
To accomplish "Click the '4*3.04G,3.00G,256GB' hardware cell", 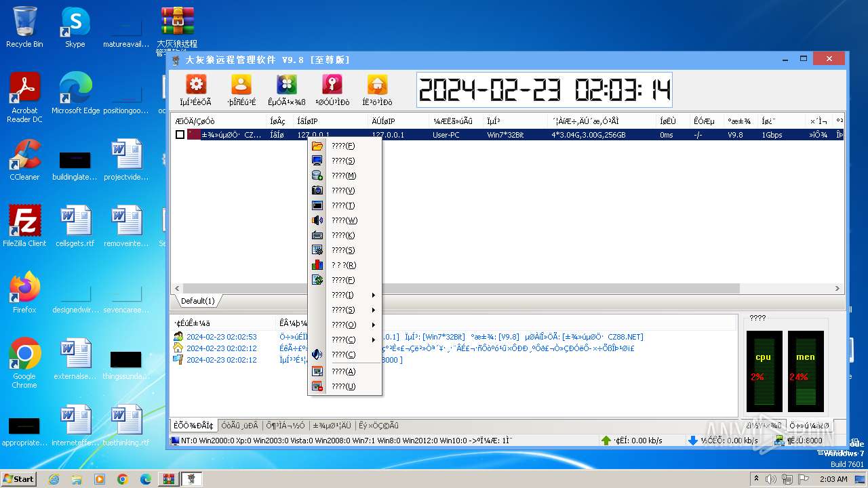I will pyautogui.click(x=589, y=135).
